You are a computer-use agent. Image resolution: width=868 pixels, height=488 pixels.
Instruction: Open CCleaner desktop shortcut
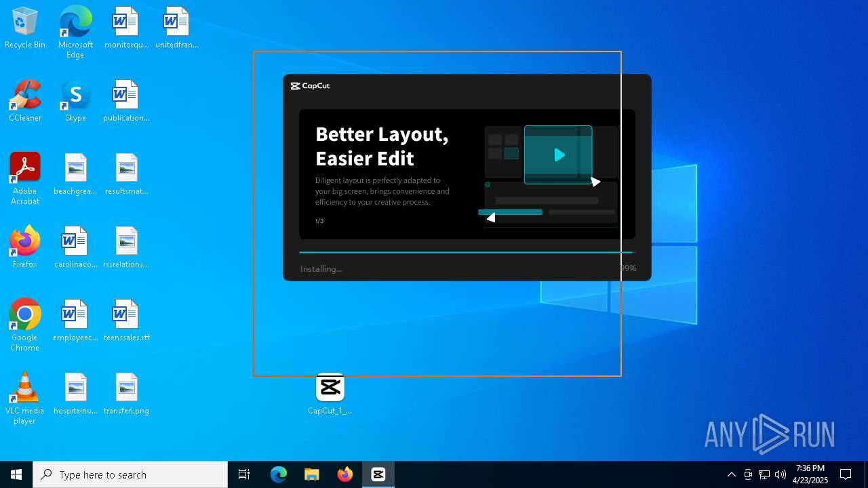25,102
